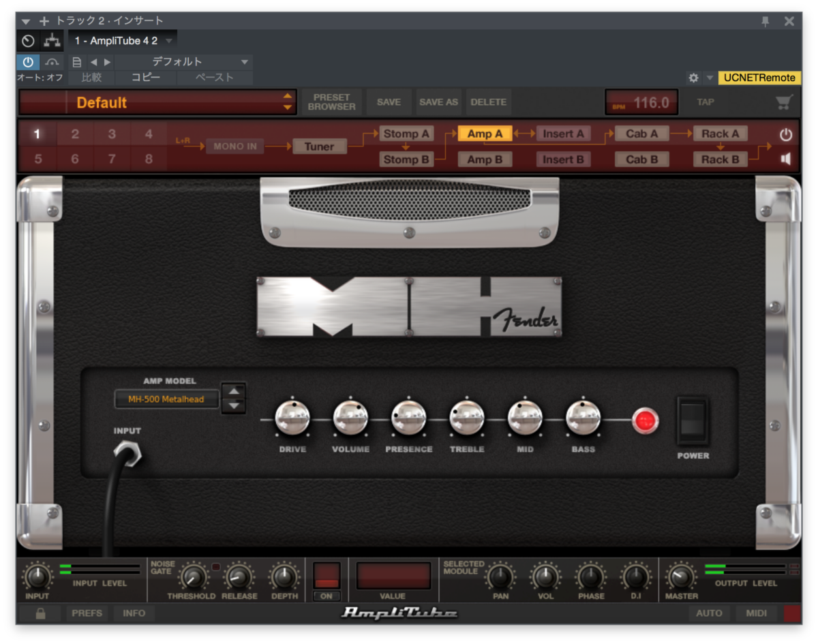The height and width of the screenshot is (644, 818).
Task: Click the TAP tempo button
Action: pyautogui.click(x=706, y=102)
